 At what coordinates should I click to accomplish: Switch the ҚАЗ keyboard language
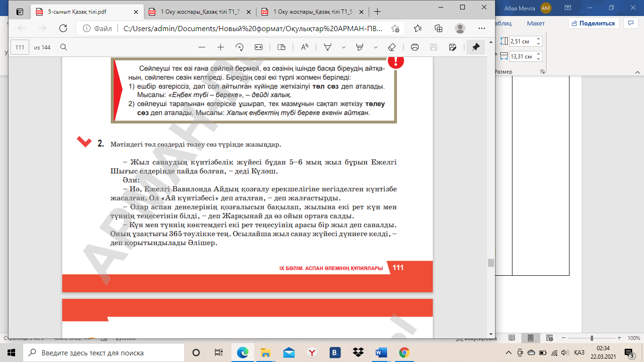tap(579, 353)
